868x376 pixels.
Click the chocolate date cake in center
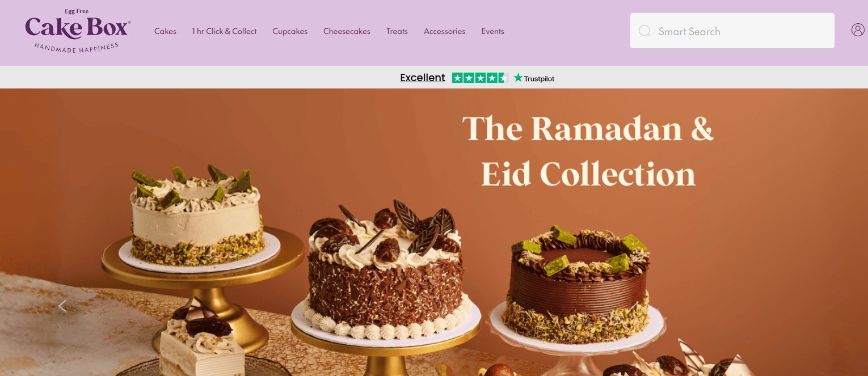pos(386,269)
